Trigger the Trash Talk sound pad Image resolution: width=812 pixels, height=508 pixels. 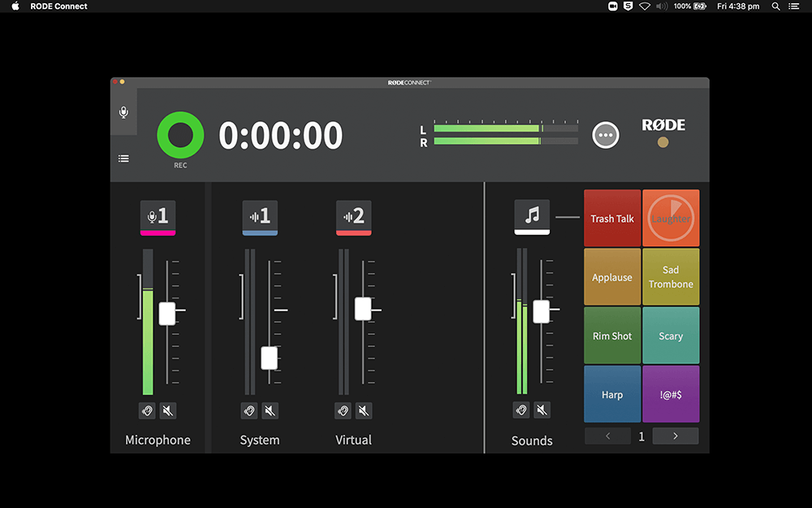(x=612, y=218)
